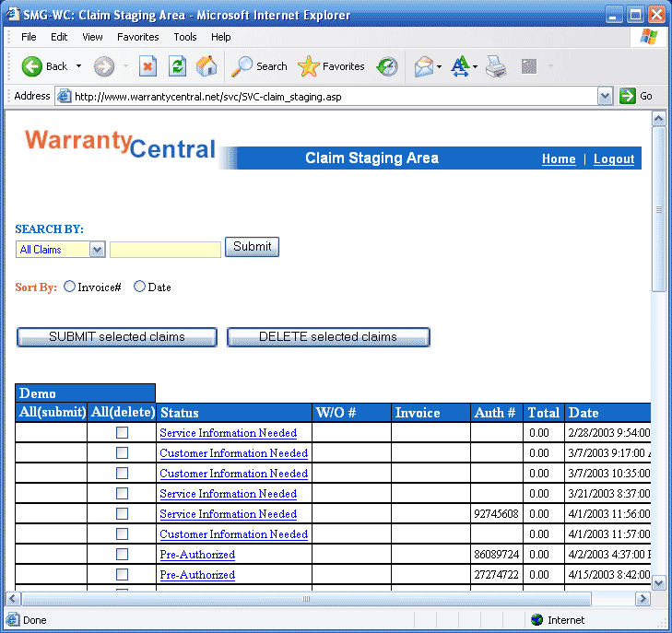Click the All(submit) column header

[52, 412]
